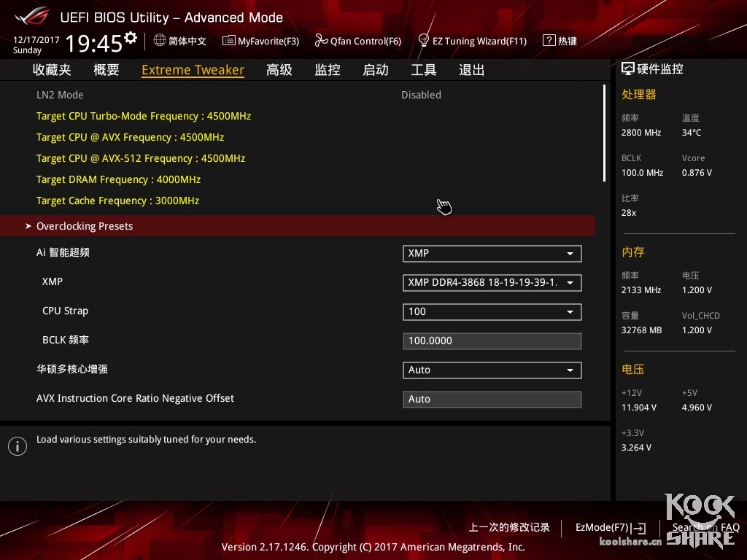
Task: Open the Ai 智能超频 XMP dropdown
Action: coord(492,253)
